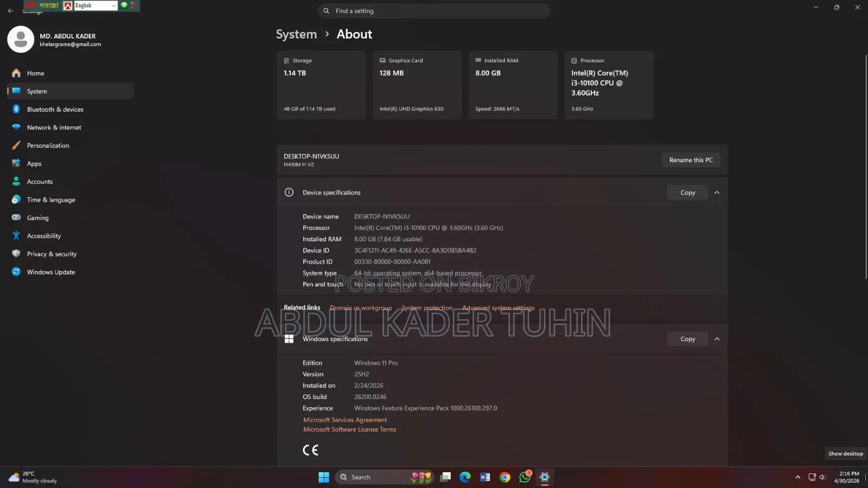Open the Avro keyboard language dropdown
Image resolution: width=868 pixels, height=488 pixels.
[x=95, y=5]
